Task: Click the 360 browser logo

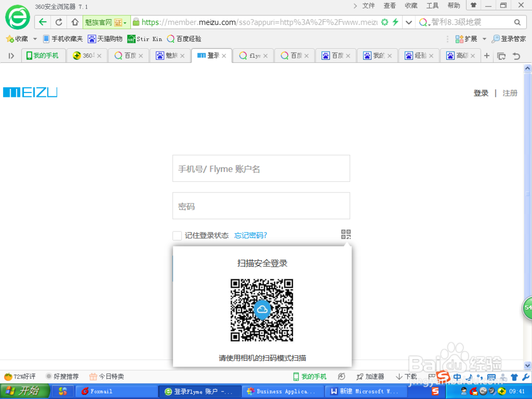Action: pos(18,18)
